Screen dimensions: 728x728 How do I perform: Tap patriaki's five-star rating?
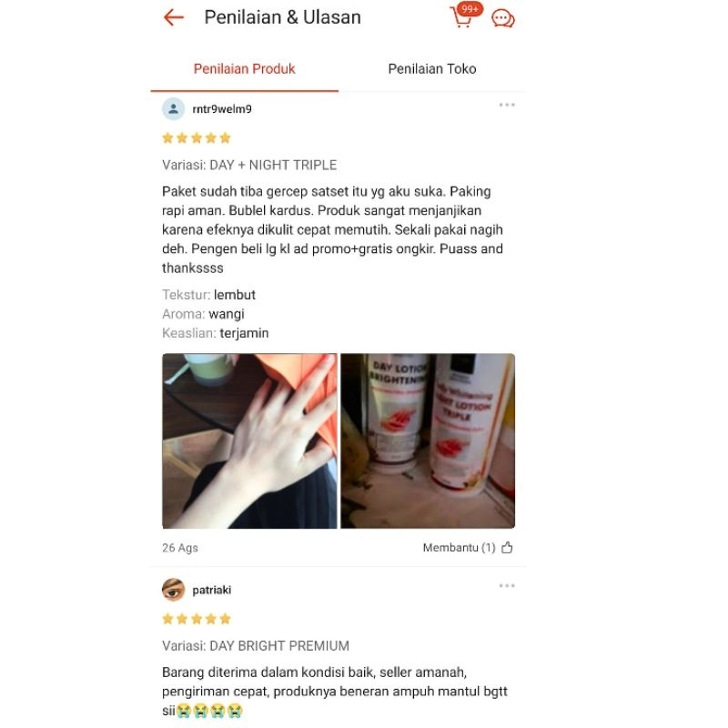pos(197,619)
